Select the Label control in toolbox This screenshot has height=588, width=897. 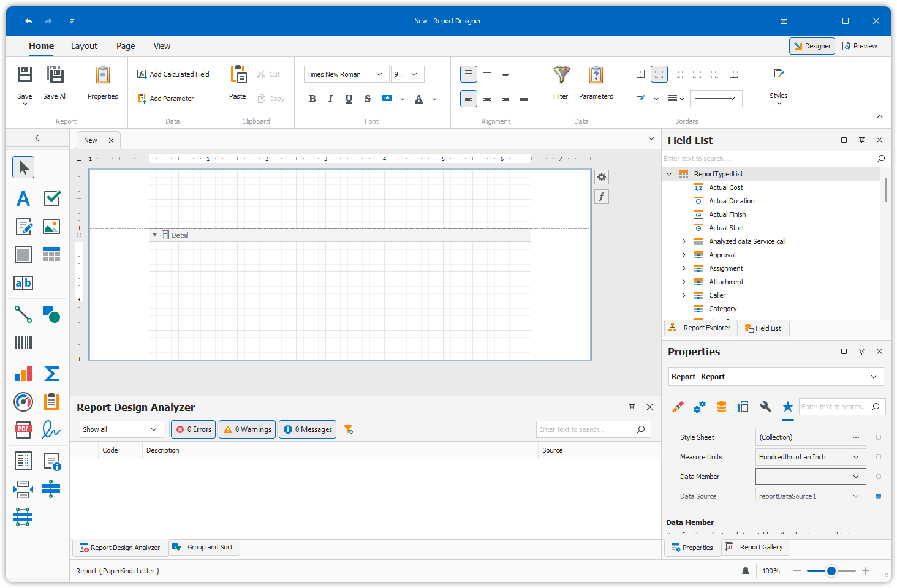click(x=23, y=198)
